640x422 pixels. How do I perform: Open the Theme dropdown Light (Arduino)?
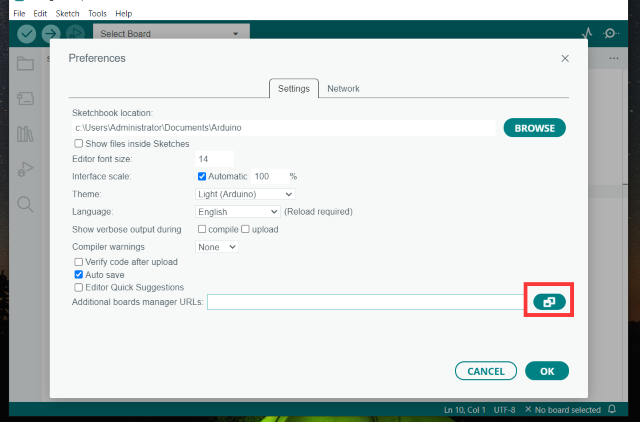pos(245,194)
